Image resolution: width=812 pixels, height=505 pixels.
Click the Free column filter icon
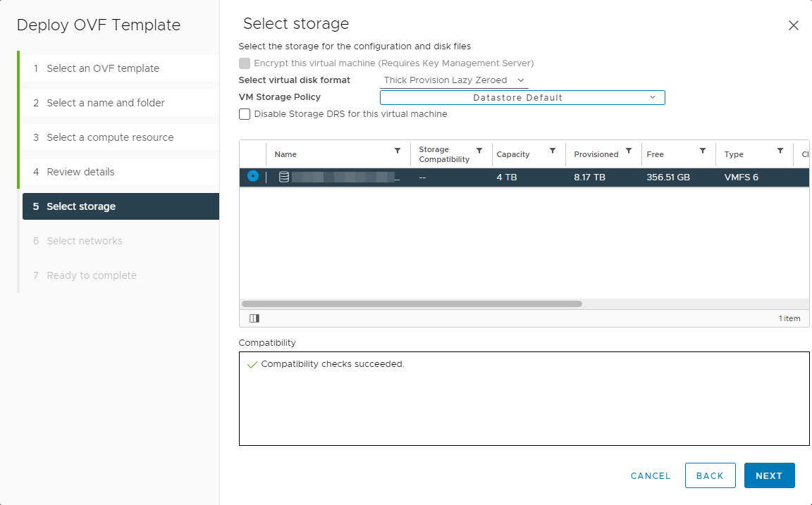703,151
